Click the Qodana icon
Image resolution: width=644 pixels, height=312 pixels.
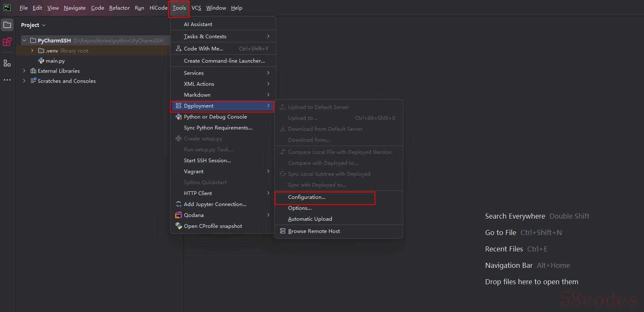[x=179, y=215]
